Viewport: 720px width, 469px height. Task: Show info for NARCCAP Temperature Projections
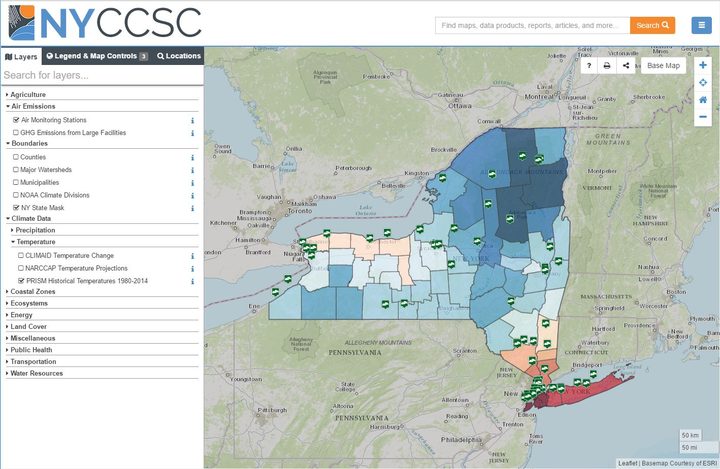[x=192, y=268]
